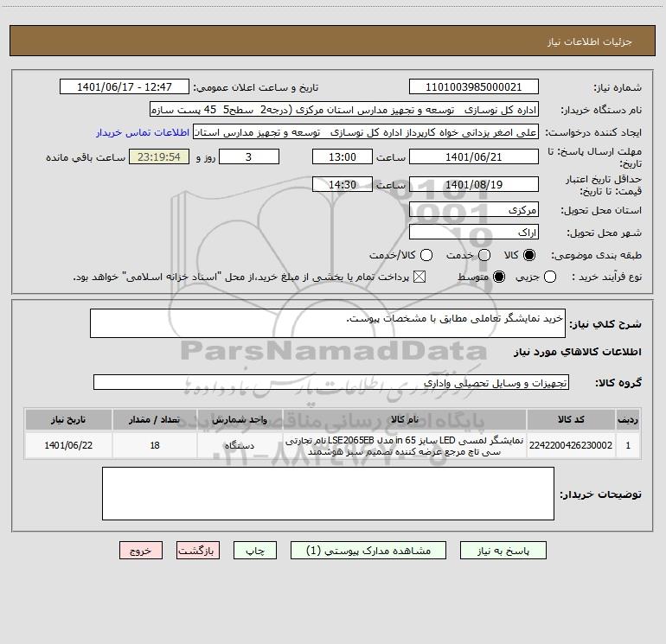Click quantity cell 18
Image resolution: width=666 pixels, height=644 pixels.
(155, 445)
